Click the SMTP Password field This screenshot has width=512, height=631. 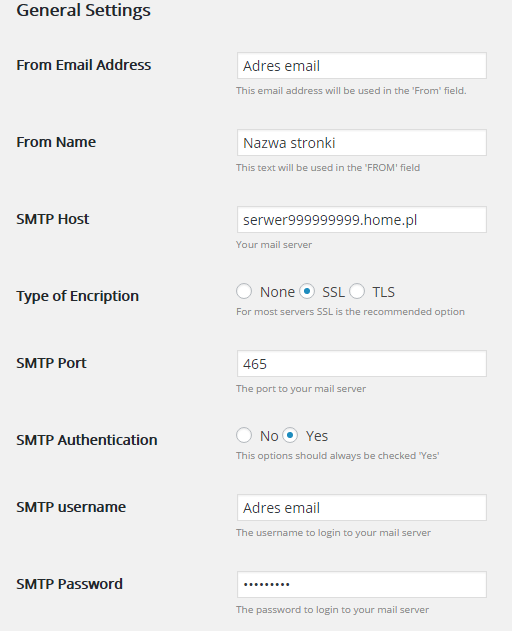[362, 585]
